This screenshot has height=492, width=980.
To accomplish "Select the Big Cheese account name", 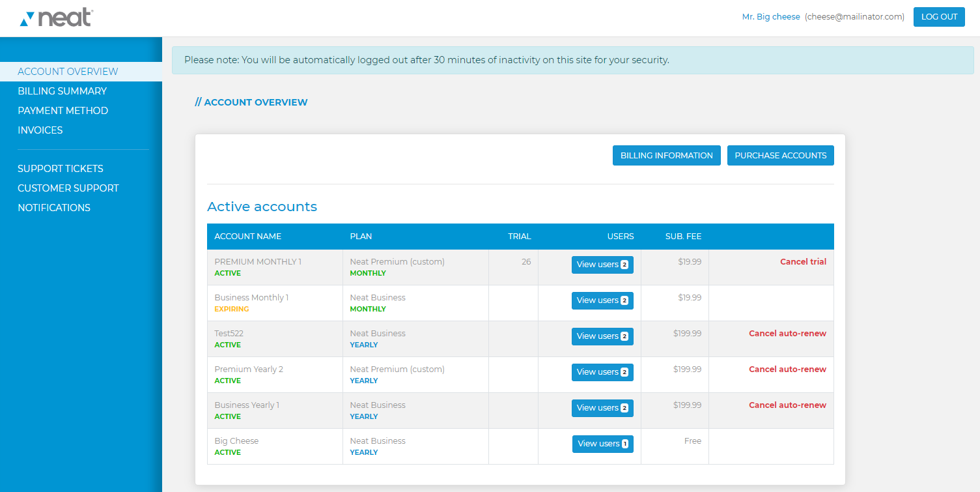I will point(236,441).
